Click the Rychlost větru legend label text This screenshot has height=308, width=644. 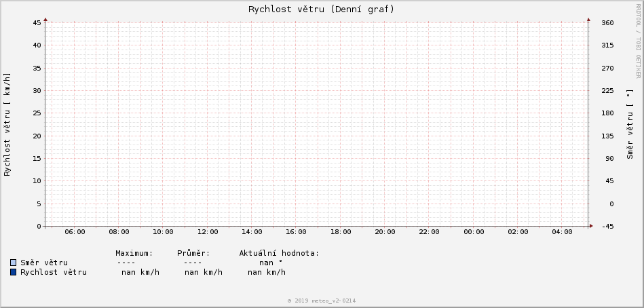pos(54,272)
